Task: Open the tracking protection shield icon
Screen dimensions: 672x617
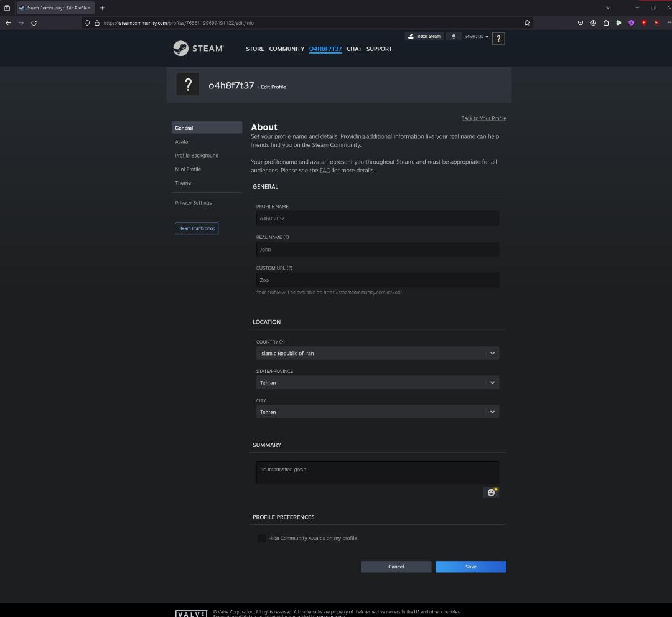Action: coord(87,22)
